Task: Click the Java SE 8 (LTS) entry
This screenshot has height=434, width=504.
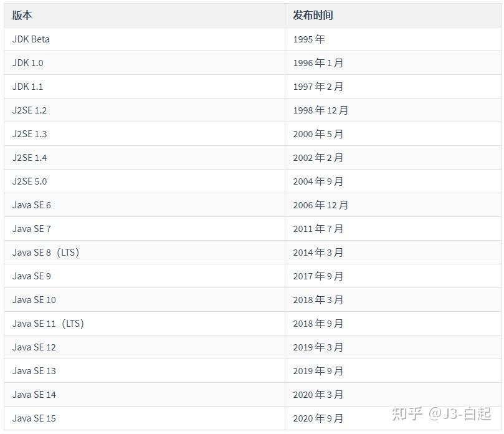Action: click(x=46, y=253)
